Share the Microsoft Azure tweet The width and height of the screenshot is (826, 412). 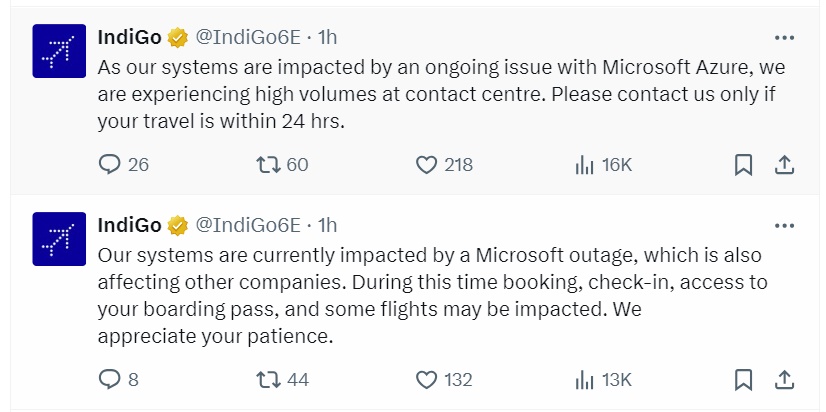coord(785,165)
